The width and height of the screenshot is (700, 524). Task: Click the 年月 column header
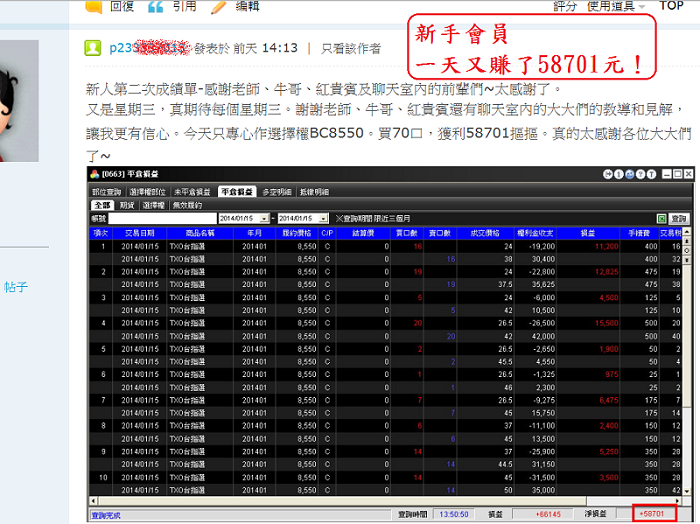coord(254,233)
